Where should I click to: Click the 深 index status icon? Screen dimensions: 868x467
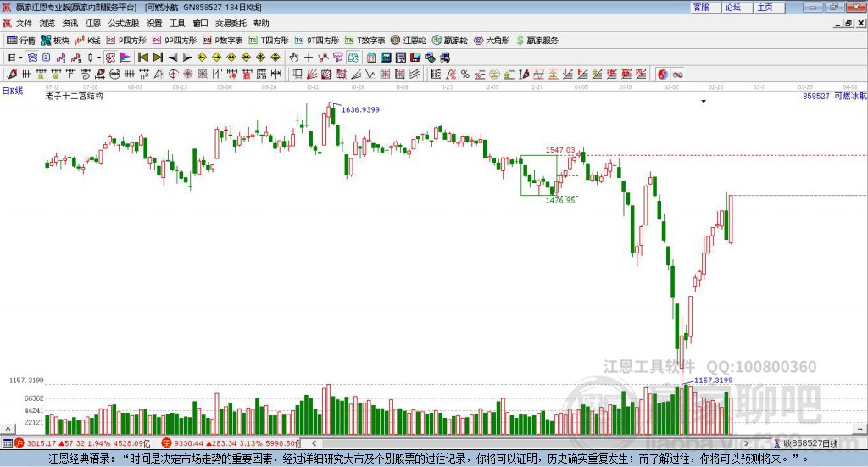pyautogui.click(x=166, y=442)
